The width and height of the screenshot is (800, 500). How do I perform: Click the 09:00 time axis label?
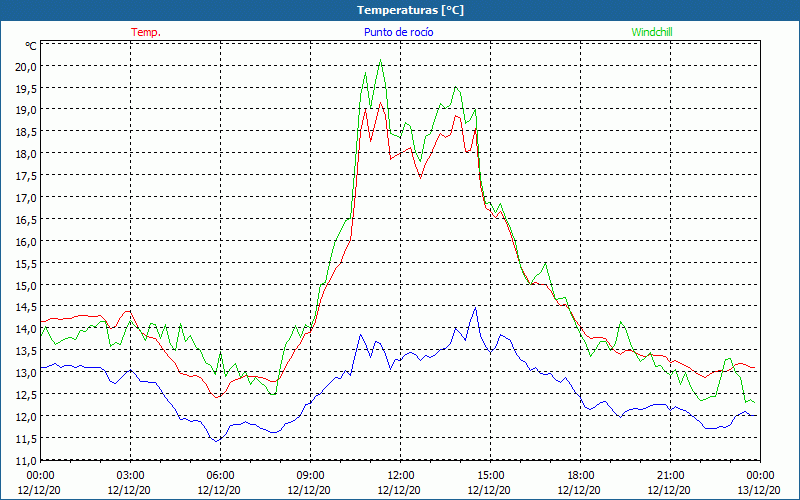[310, 476]
